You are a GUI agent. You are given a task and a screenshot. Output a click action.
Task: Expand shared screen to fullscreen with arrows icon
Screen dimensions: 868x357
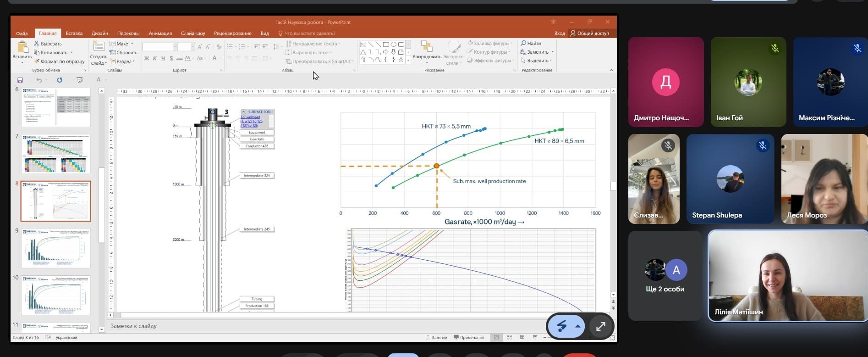point(600,326)
